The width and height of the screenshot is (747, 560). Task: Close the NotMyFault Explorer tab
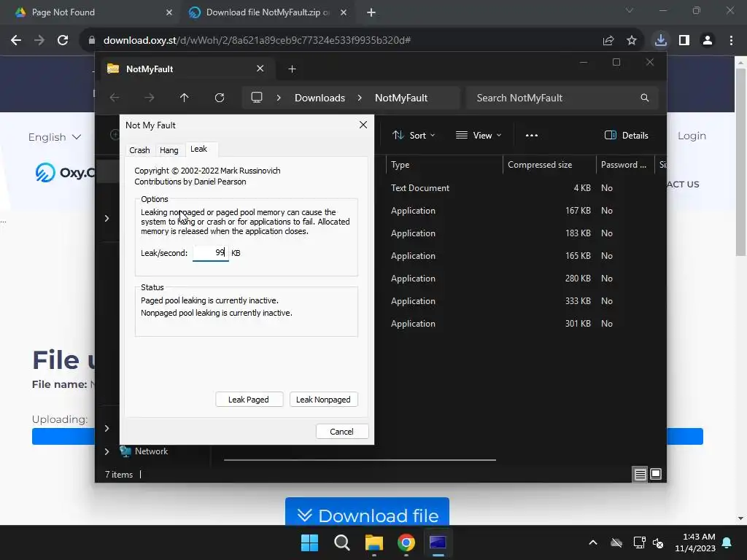click(260, 69)
